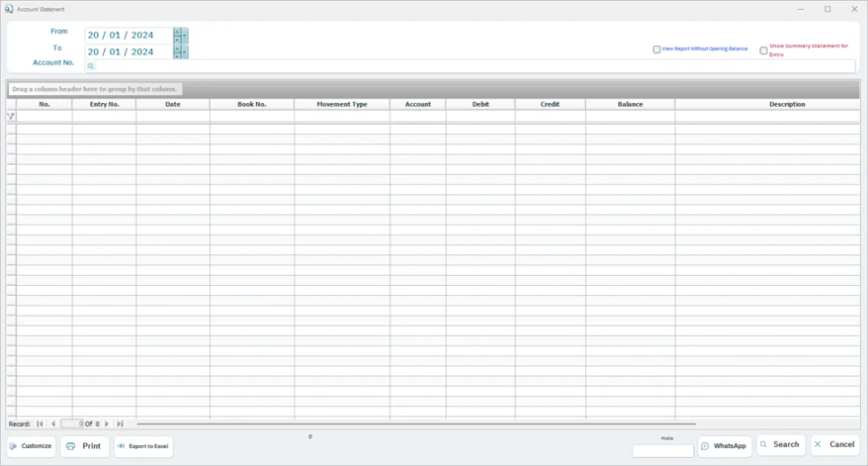Sort by the Credit column header
The image size is (868, 466).
(551, 104)
